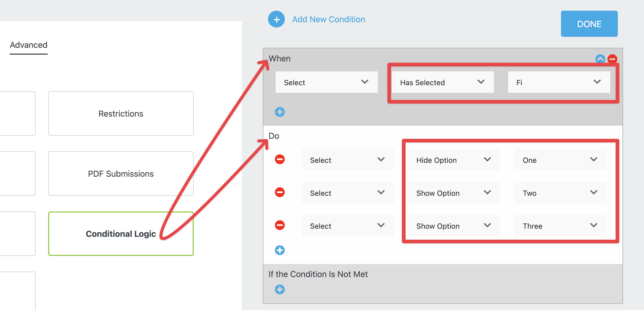Viewport: 644px width, 310px height.
Task: Remove the Hide Option One action row
Action: tap(280, 159)
